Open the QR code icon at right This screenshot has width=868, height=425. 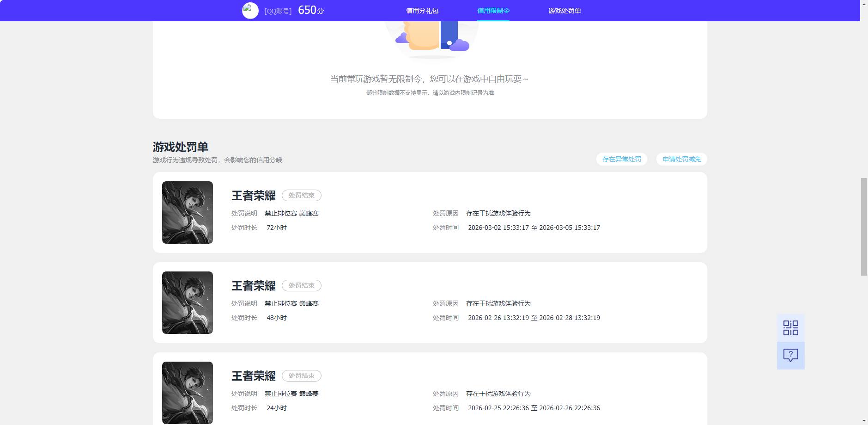tap(790, 328)
